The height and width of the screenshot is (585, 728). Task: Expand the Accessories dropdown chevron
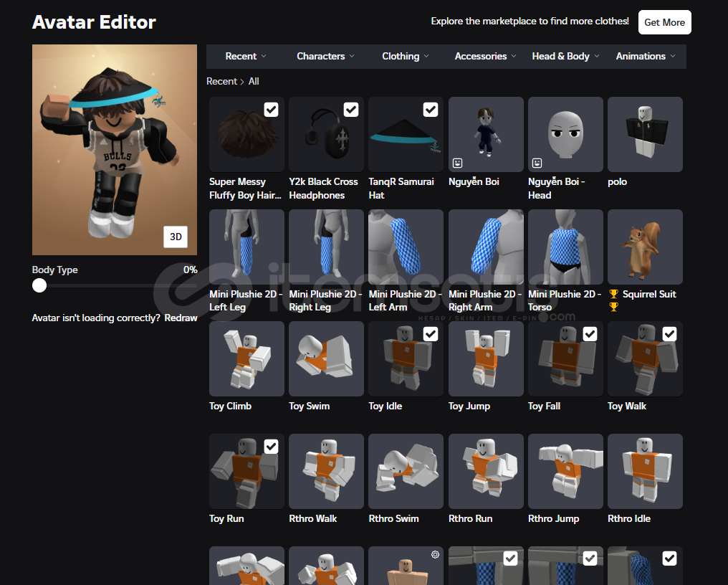(514, 56)
